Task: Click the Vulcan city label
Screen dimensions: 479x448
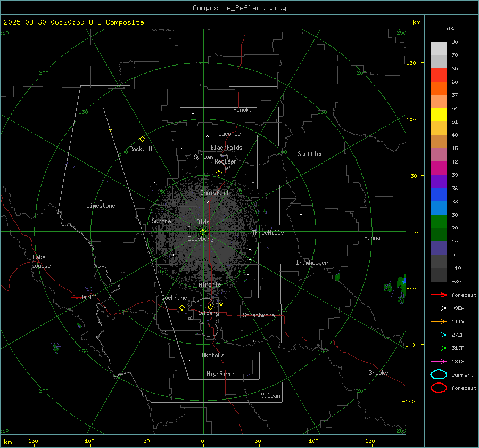Action: (271, 396)
